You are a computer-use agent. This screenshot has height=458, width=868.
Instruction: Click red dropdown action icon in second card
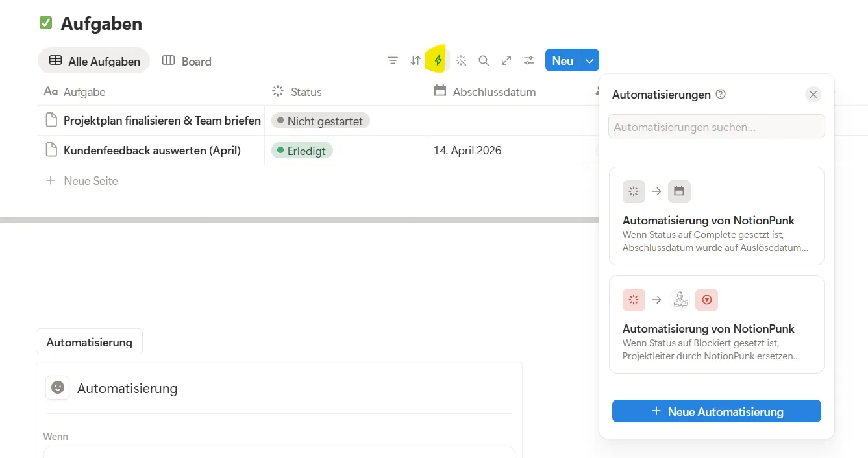(707, 300)
